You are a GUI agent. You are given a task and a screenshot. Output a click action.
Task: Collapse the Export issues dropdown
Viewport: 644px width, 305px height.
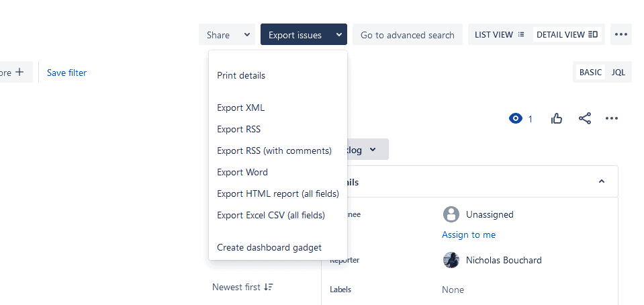pos(304,34)
